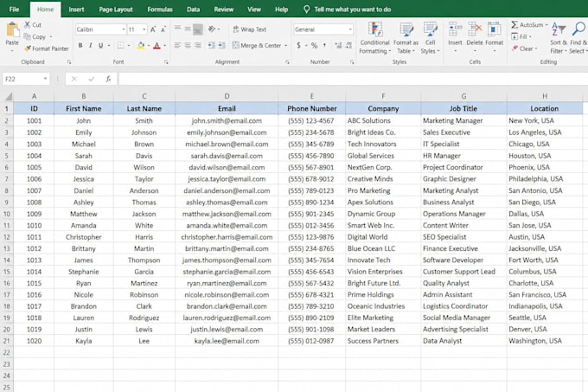This screenshot has width=588, height=392.
Task: Toggle Wrap Text on selected cells
Action: [x=249, y=29]
